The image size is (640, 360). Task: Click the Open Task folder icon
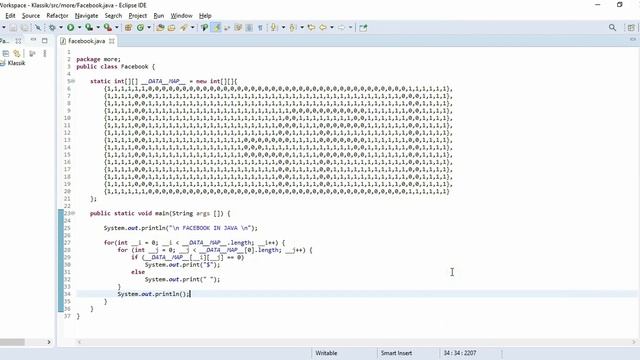tap(171, 28)
